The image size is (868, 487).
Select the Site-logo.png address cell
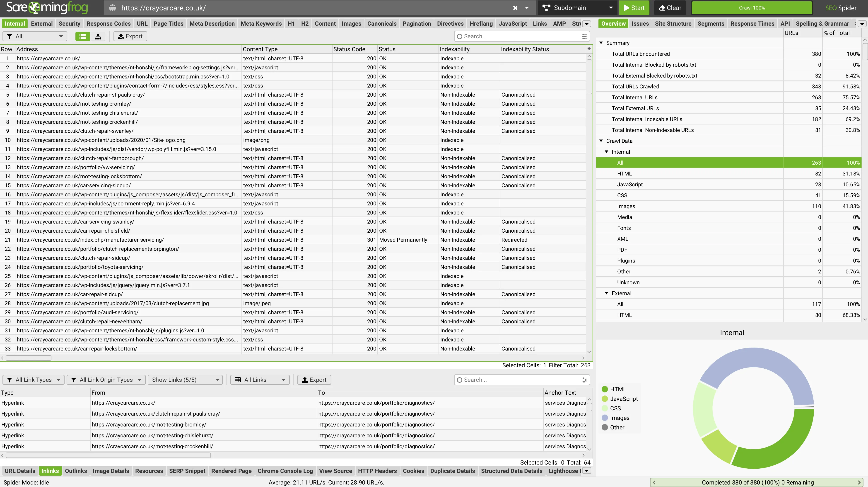pyautogui.click(x=128, y=140)
